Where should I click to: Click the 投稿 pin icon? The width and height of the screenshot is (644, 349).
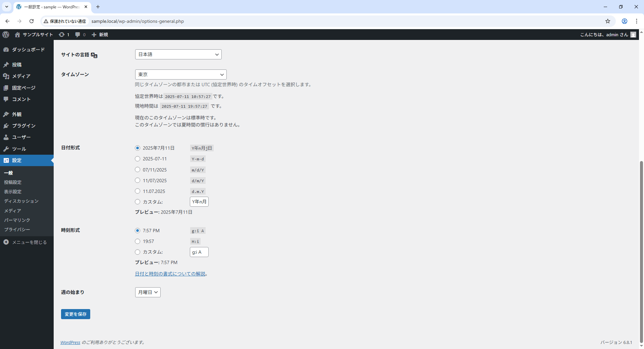point(6,65)
